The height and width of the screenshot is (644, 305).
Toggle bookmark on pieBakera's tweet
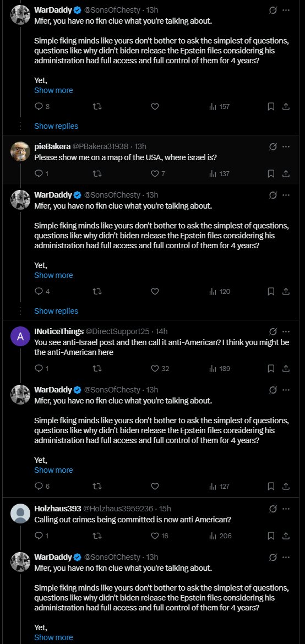[x=271, y=174]
